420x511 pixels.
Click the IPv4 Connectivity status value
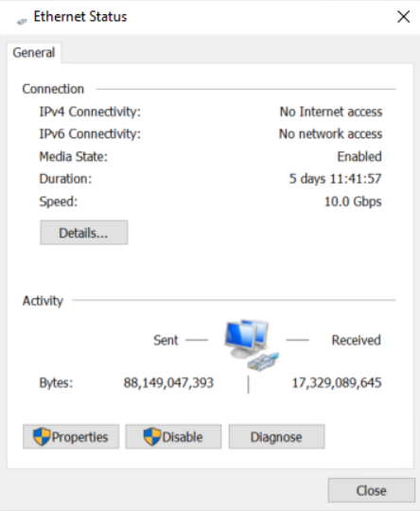(x=331, y=112)
